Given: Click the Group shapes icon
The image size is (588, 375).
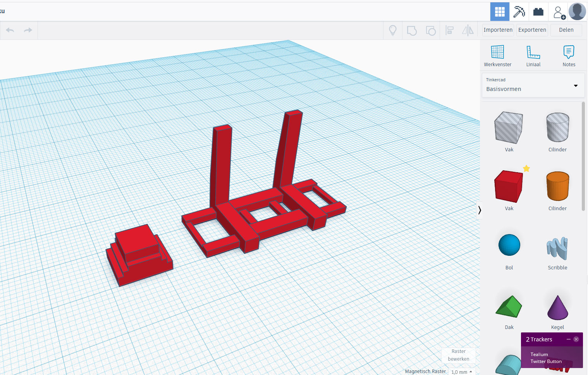Looking at the screenshot, I should pyautogui.click(x=412, y=30).
